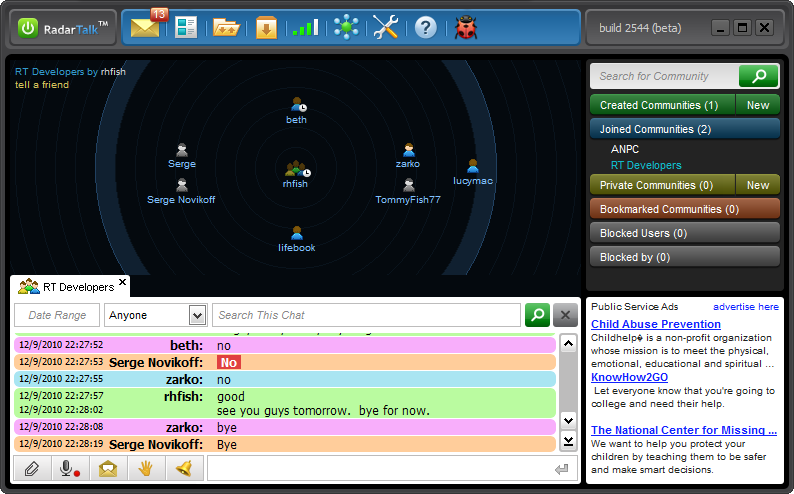Open the wrench and screwdriver settings

tap(385, 27)
